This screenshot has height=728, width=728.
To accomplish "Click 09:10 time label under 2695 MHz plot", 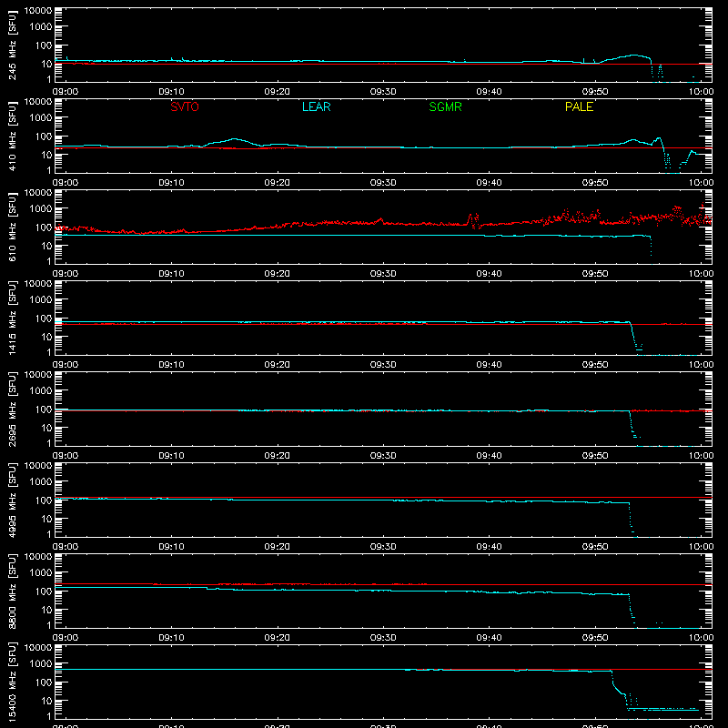I will tap(171, 456).
